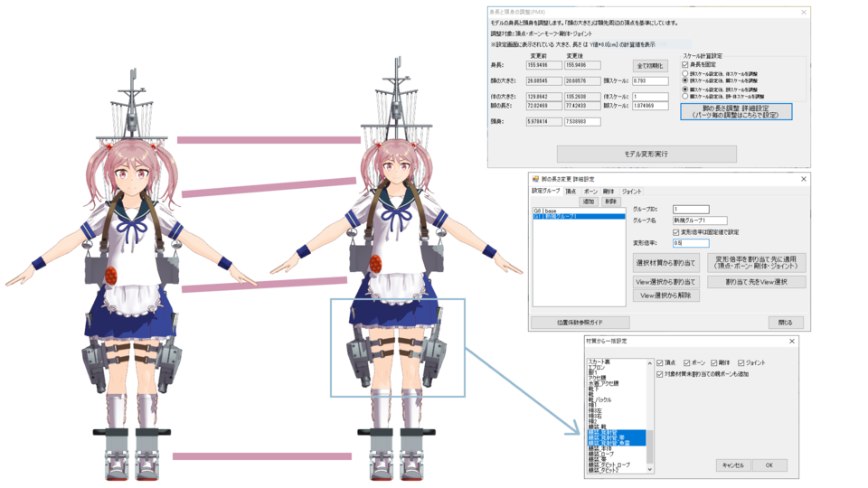Click the 体スケール input field
Screen dimensions: 868x488
click(650, 97)
